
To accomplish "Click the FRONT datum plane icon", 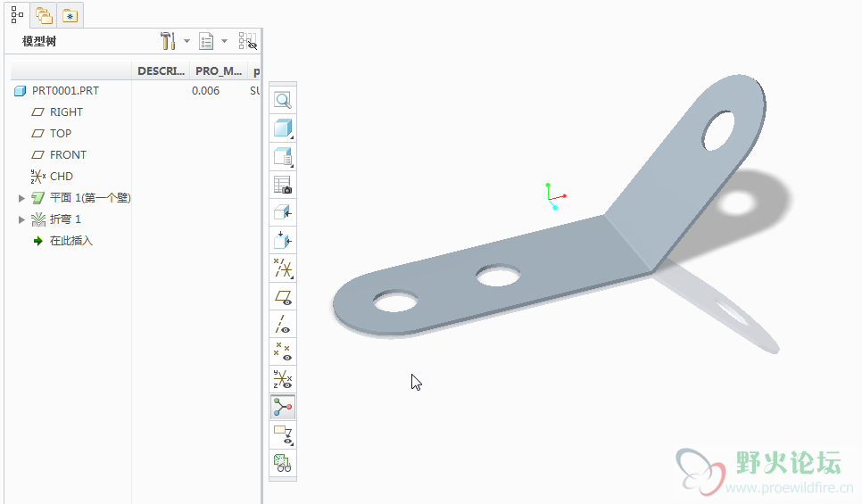I will pos(38,155).
